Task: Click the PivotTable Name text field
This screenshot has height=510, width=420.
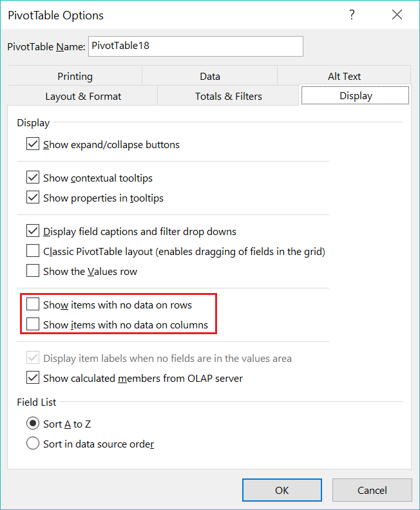Action: 196,46
